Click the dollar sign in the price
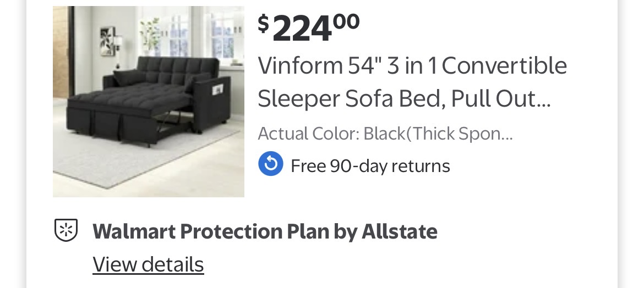The width and height of the screenshot is (644, 288). pyautogui.click(x=264, y=24)
